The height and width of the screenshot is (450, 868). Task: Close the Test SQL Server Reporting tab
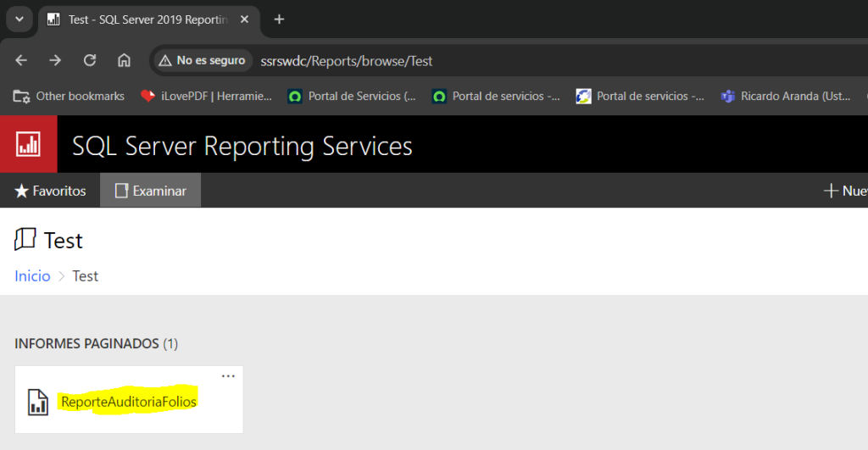pos(244,19)
